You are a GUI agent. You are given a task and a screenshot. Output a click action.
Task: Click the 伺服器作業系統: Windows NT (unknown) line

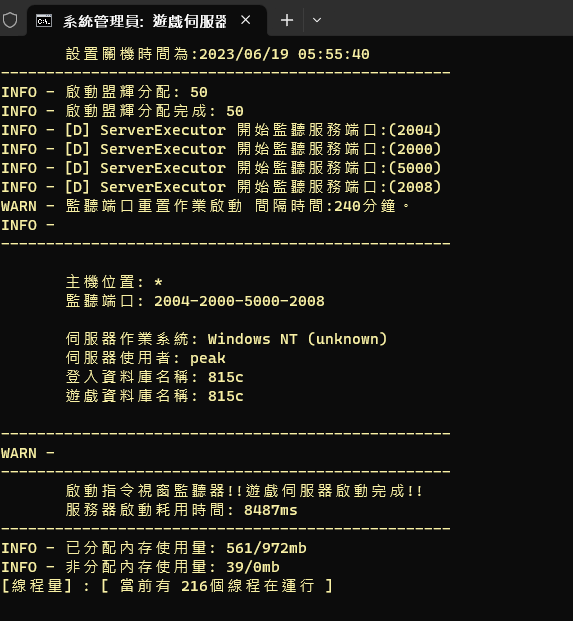(x=227, y=339)
